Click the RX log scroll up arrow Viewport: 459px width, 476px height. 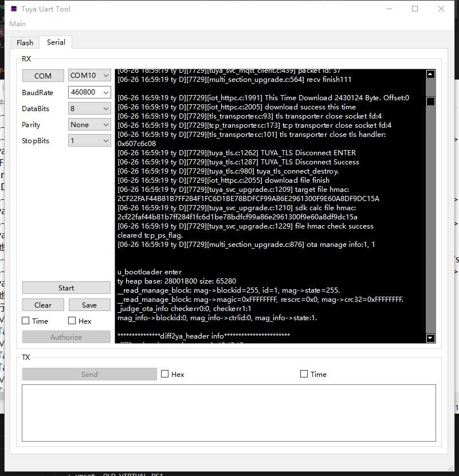point(430,74)
